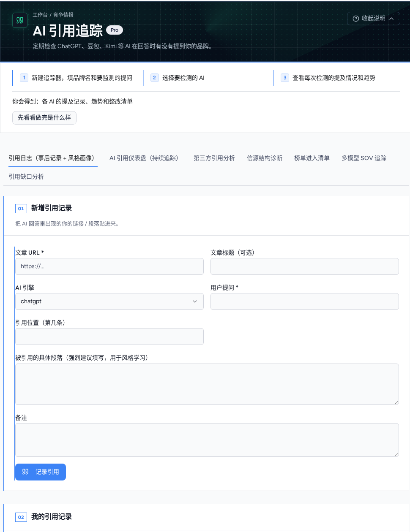Image resolution: width=410 pixels, height=532 pixels.
Task: Switch to the 多模型 SOV 追踪 tab
Action: (364, 158)
